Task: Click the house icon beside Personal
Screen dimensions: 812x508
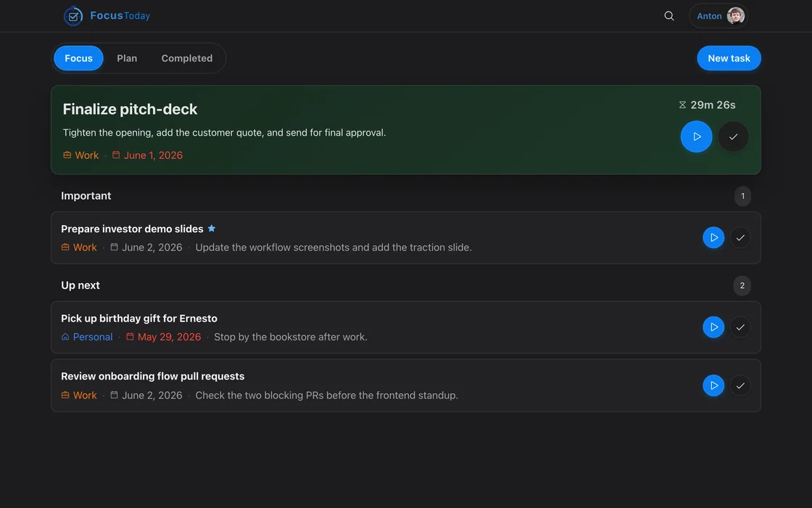Action: click(65, 337)
